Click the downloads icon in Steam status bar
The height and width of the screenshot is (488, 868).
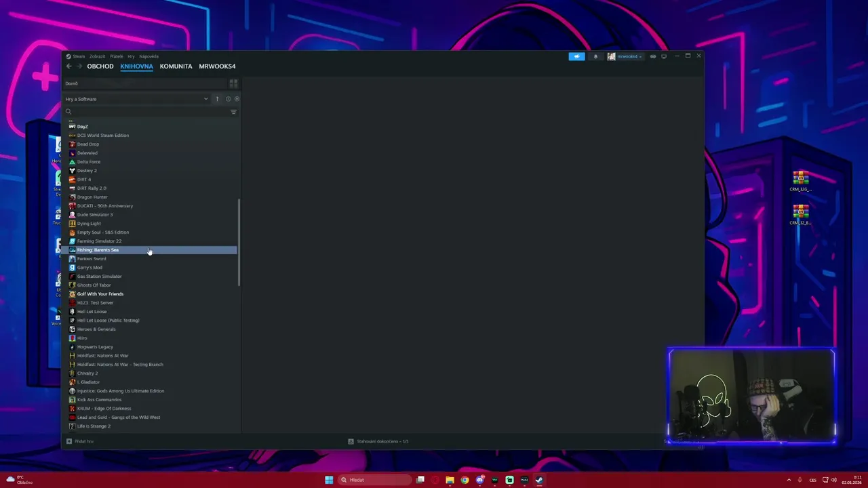point(351,441)
